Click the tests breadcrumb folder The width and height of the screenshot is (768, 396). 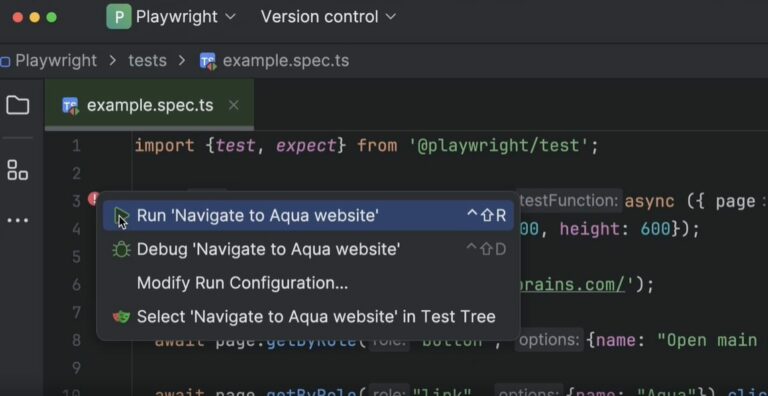(x=147, y=61)
